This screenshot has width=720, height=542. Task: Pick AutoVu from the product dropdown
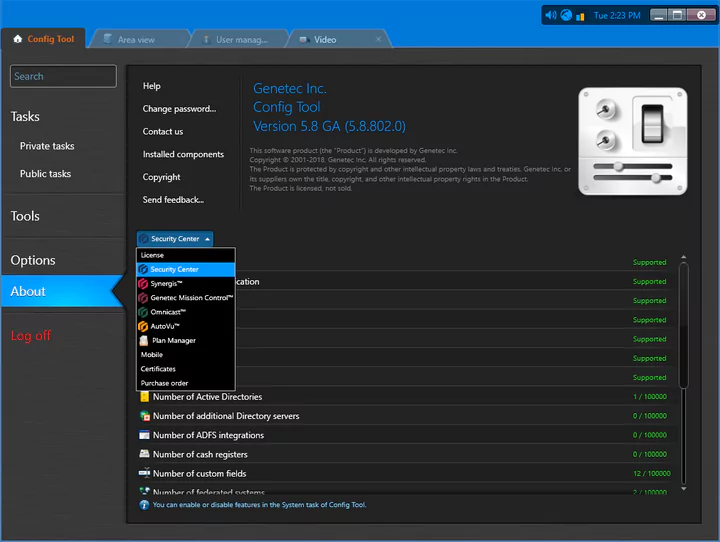(x=165, y=326)
